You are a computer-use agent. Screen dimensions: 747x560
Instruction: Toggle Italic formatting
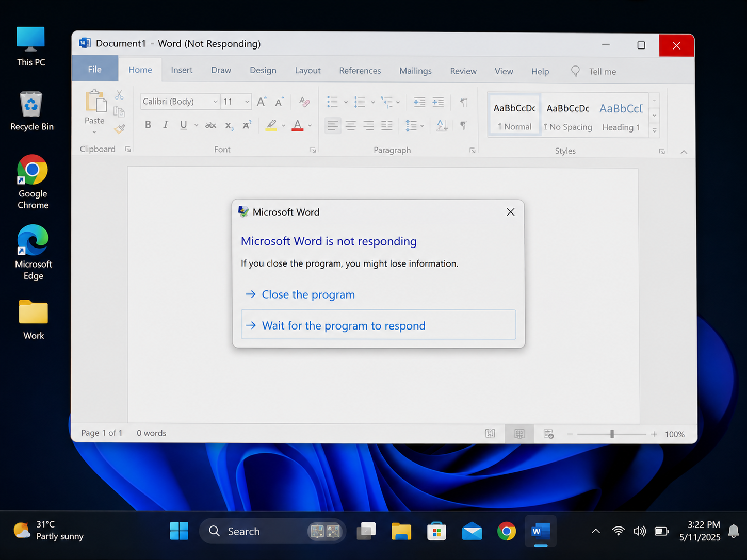click(x=166, y=125)
